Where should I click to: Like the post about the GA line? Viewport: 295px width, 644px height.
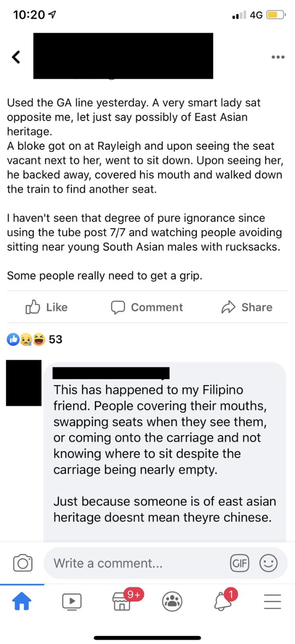point(47,307)
